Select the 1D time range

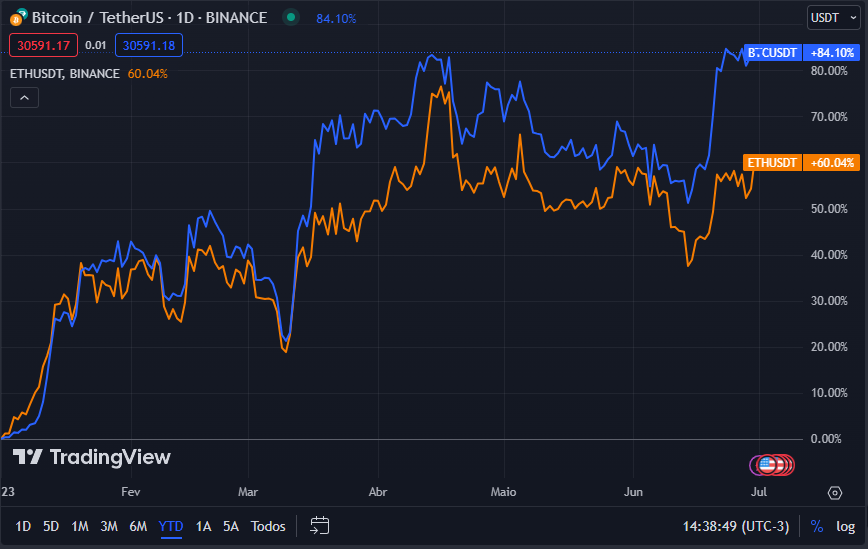click(x=23, y=526)
